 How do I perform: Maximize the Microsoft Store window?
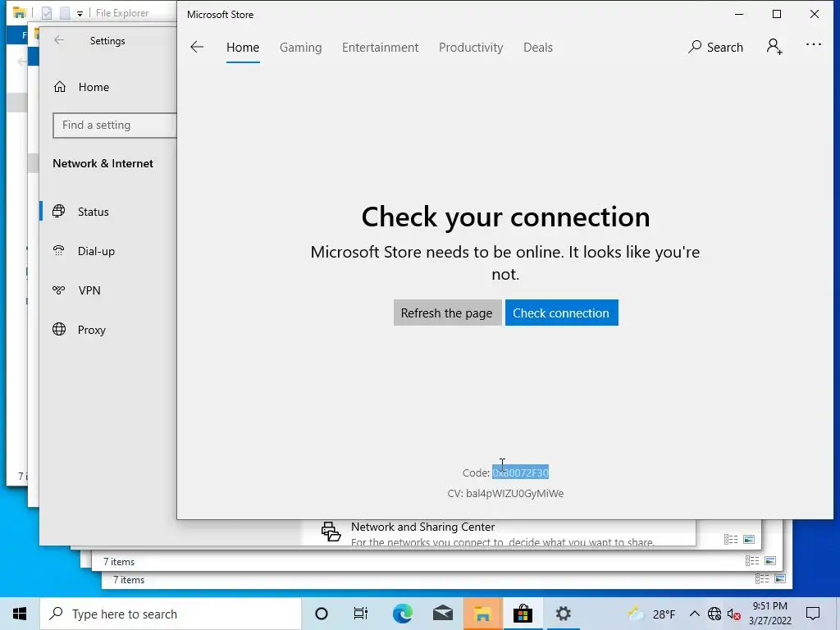click(x=777, y=15)
